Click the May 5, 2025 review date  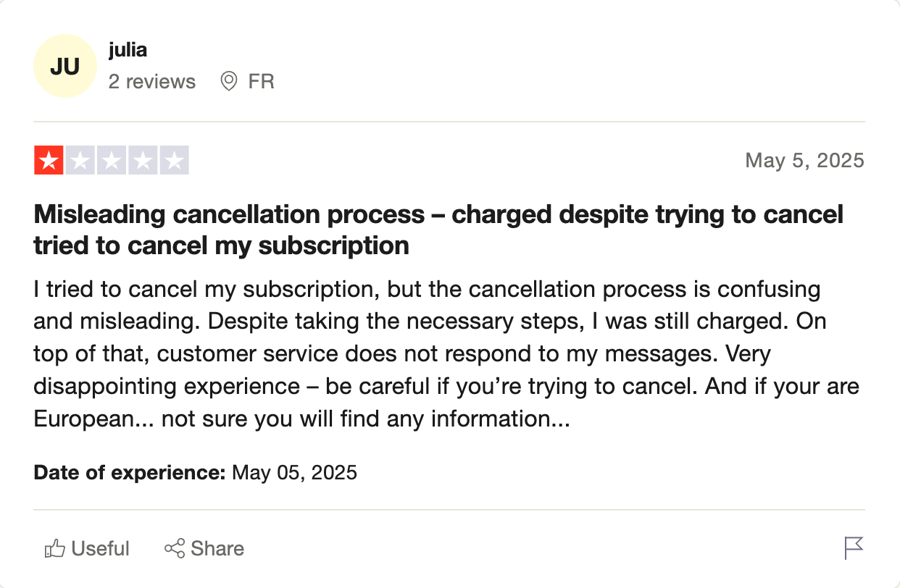tap(804, 160)
